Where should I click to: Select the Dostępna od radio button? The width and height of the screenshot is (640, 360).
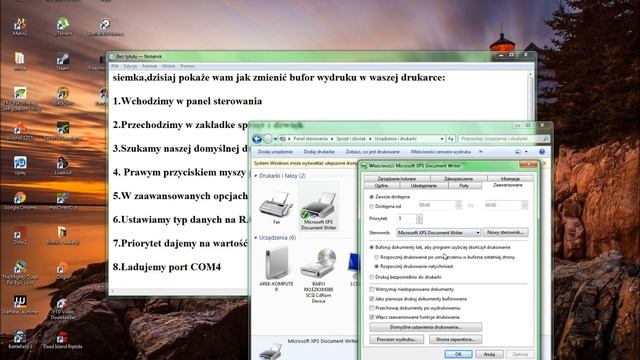[x=371, y=206]
